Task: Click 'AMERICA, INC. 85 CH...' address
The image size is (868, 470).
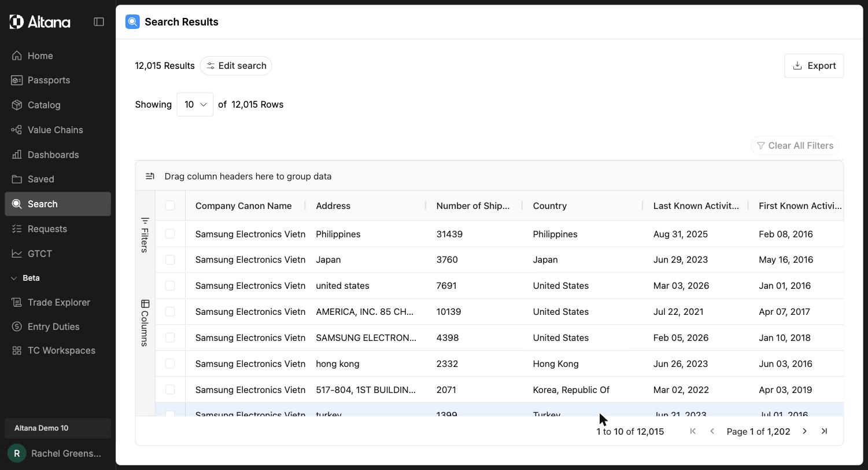Action: pyautogui.click(x=364, y=311)
